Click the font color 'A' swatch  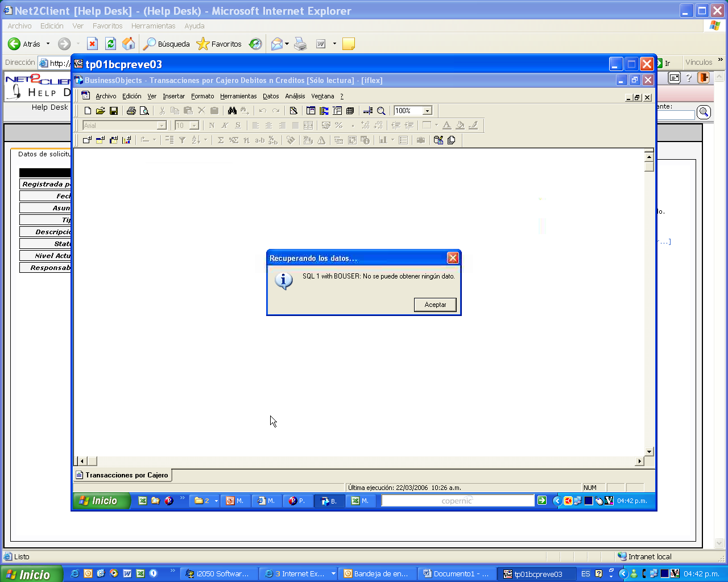(447, 126)
